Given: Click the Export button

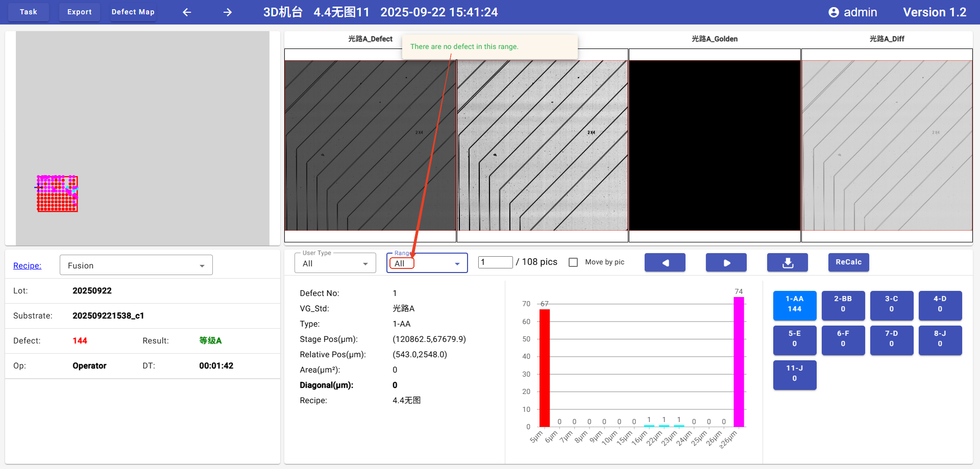Looking at the screenshot, I should coord(80,12).
